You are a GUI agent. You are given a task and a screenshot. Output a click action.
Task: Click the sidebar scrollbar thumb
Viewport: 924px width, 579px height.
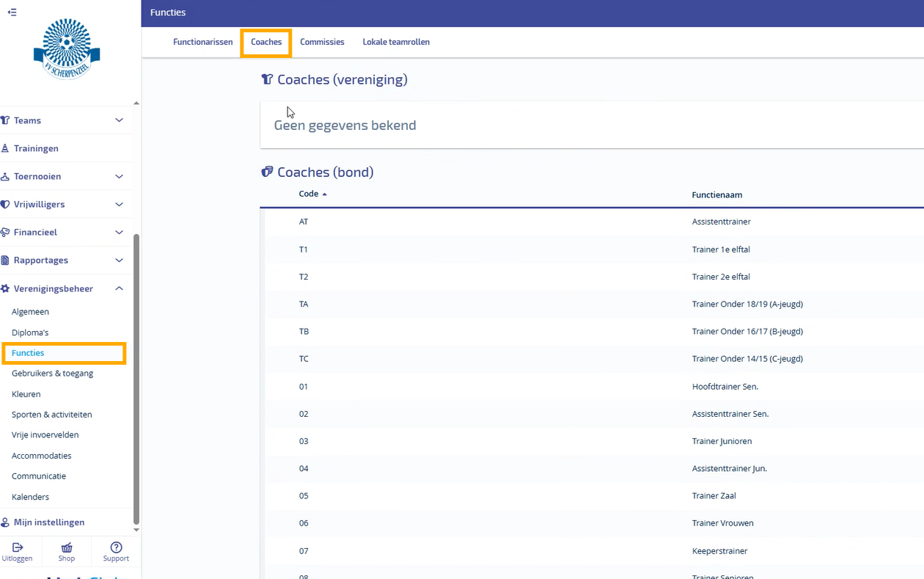coord(136,378)
